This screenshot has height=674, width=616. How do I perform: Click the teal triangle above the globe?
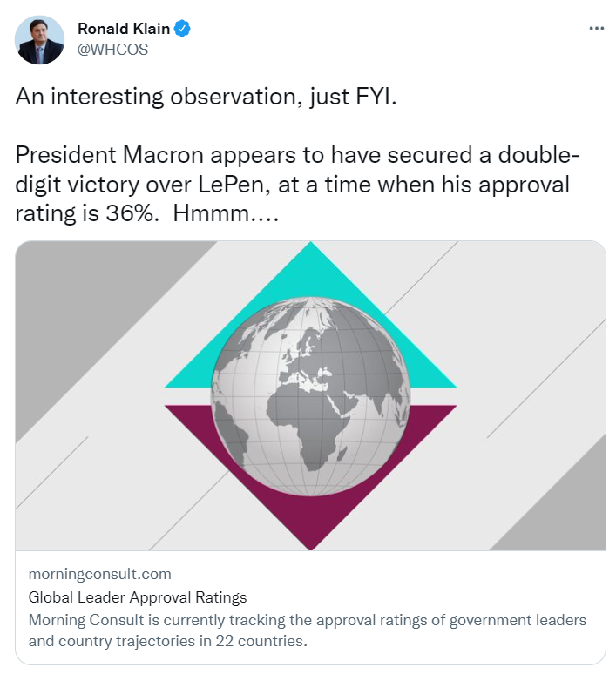click(310, 279)
